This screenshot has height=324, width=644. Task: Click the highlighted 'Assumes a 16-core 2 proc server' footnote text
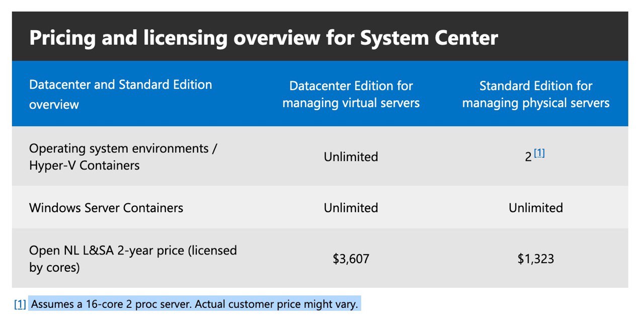pos(195,304)
